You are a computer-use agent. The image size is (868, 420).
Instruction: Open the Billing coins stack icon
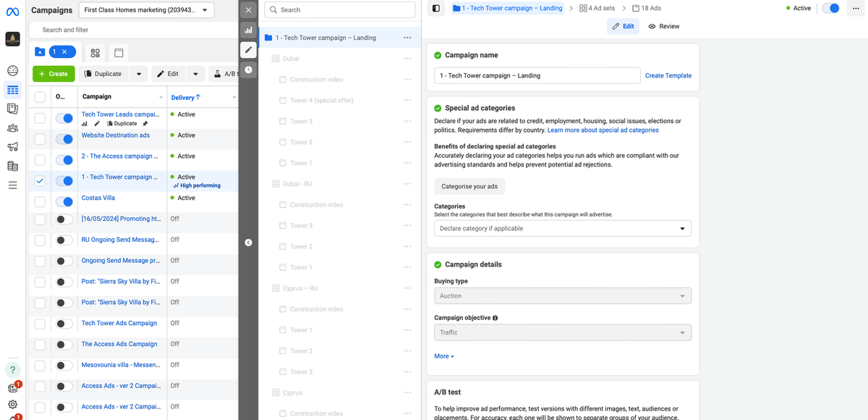tap(12, 166)
